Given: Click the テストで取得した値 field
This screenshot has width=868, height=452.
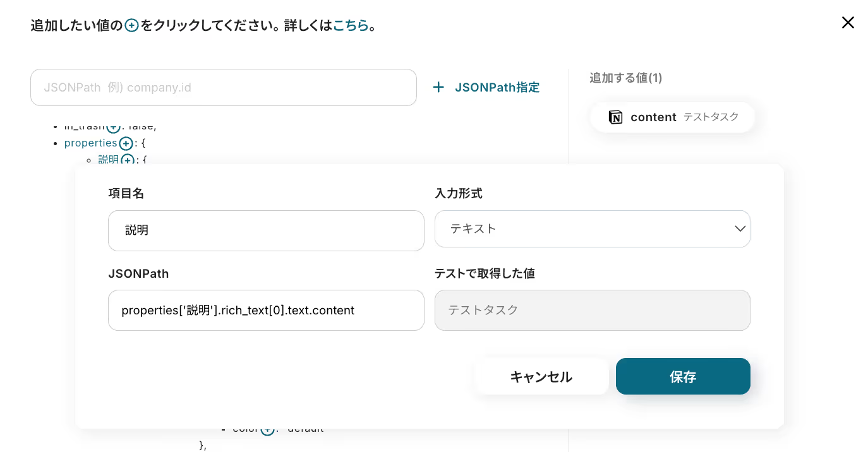Looking at the screenshot, I should click(x=592, y=310).
